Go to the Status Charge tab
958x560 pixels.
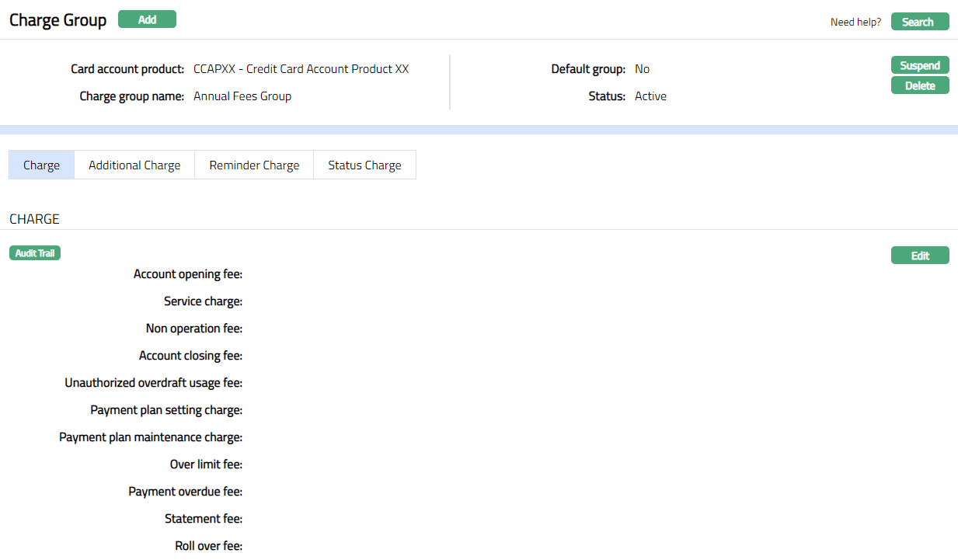coord(364,165)
